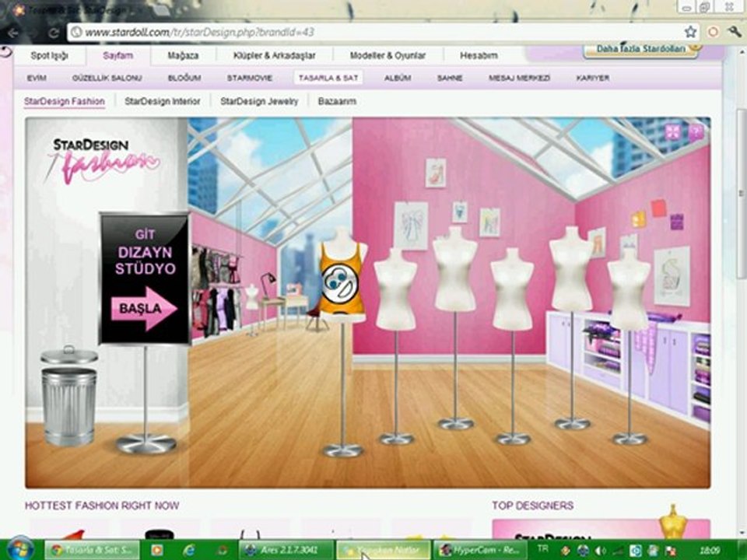Viewport: 747px width, 560px height.
Task: Click the TR language indicator
Action: tap(542, 548)
